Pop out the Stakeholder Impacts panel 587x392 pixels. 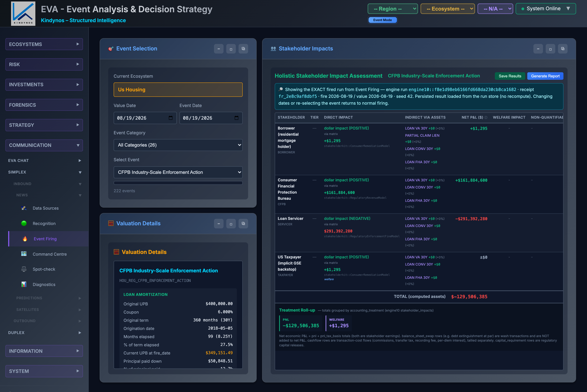563,49
